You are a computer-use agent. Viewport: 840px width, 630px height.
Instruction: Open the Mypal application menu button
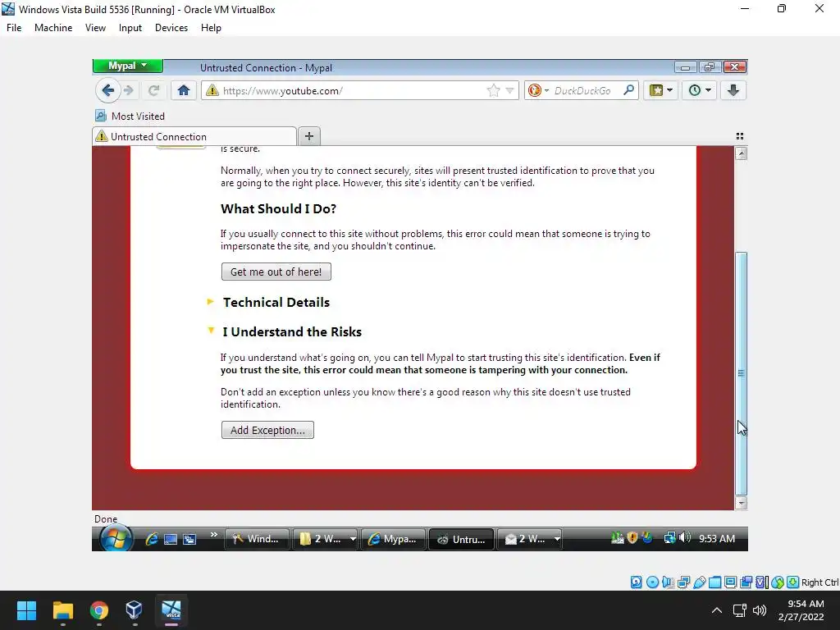[127, 66]
